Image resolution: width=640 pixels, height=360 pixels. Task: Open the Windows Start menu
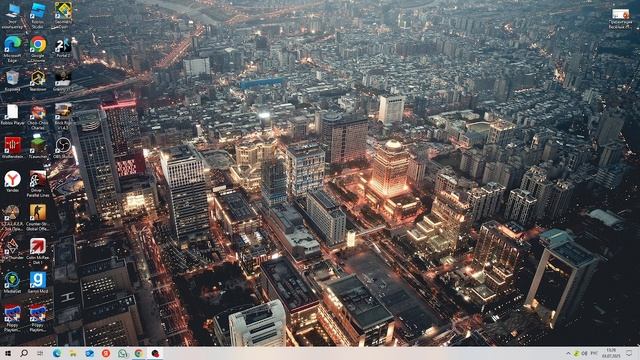click(8, 353)
